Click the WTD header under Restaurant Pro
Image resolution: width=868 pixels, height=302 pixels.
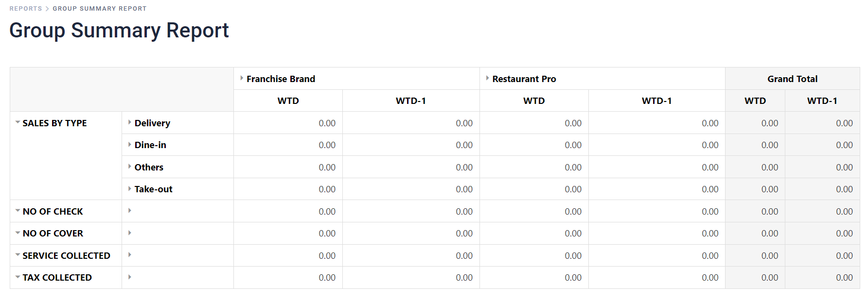tap(534, 101)
